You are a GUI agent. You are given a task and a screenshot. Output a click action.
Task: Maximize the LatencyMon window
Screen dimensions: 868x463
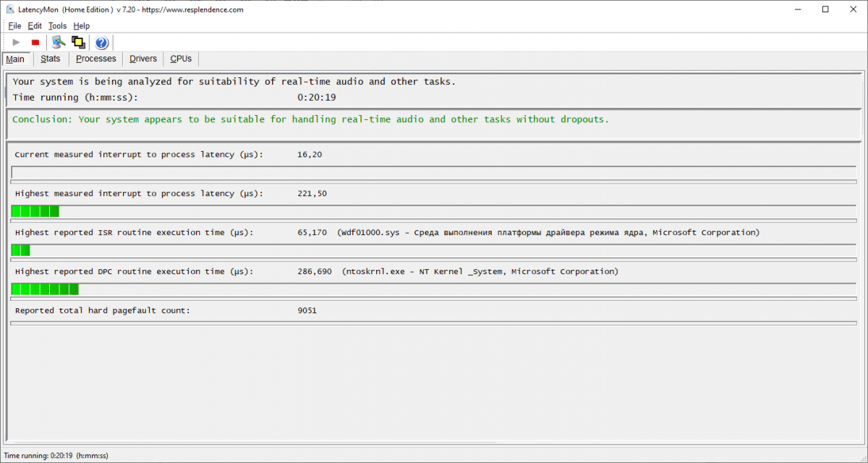[825, 10]
